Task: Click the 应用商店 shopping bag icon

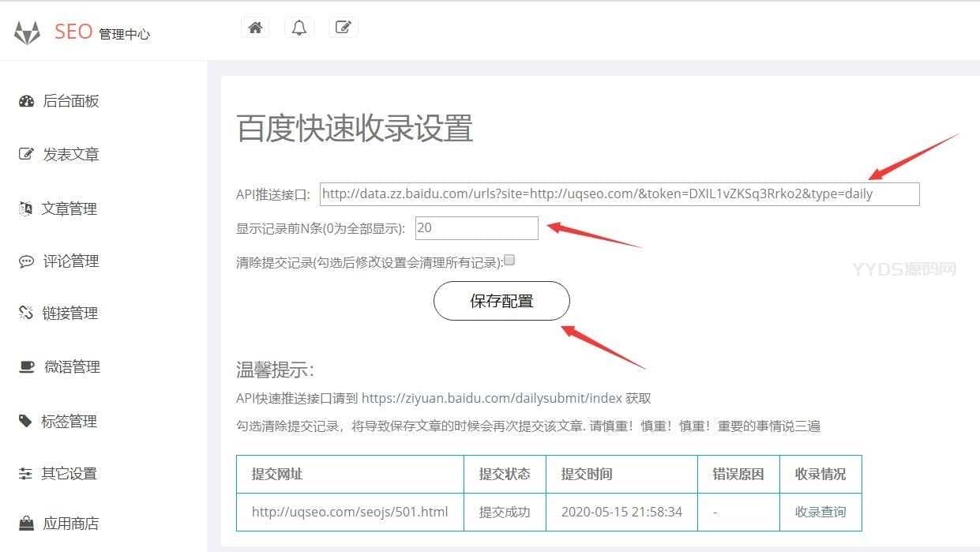Action: click(x=26, y=523)
